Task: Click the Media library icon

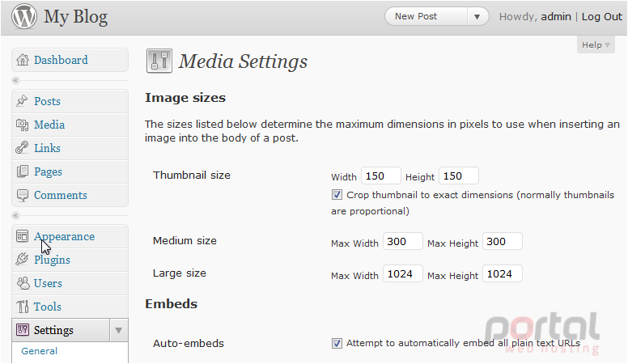Action: click(22, 125)
